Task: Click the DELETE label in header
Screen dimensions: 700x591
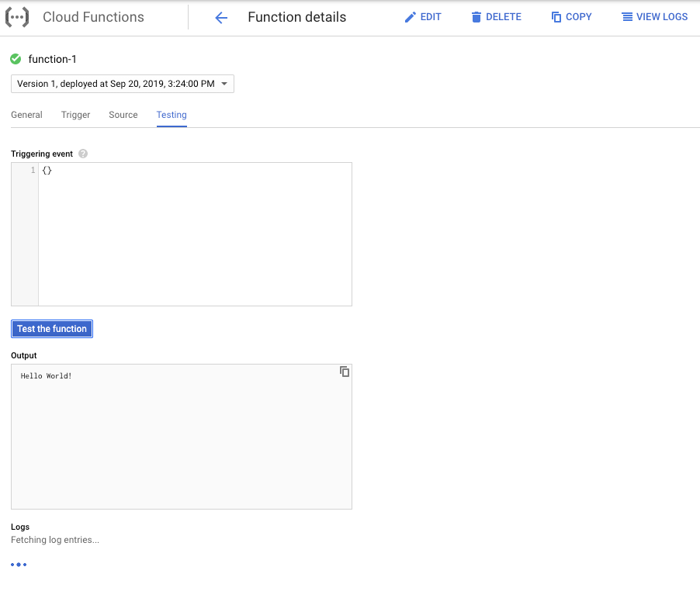Action: tap(504, 17)
